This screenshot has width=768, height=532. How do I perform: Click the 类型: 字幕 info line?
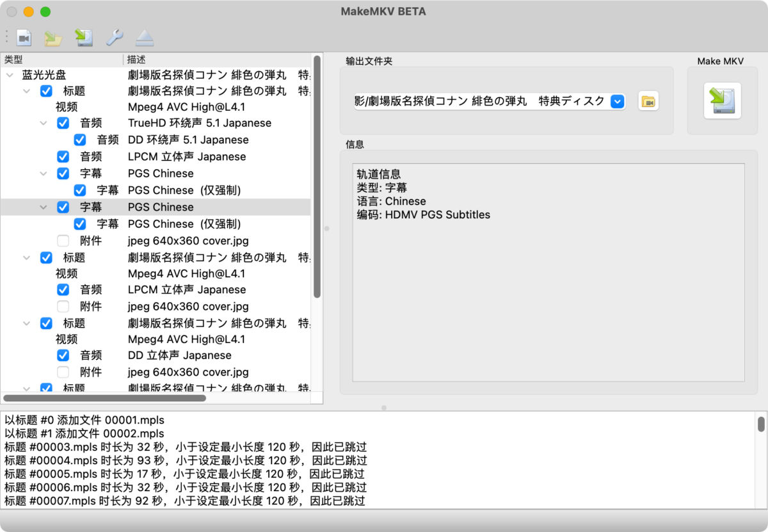tap(382, 188)
